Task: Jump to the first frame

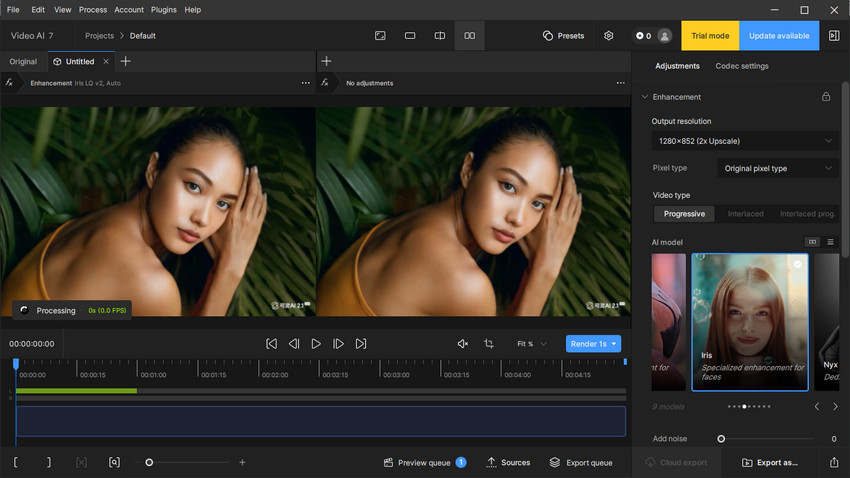Action: [x=272, y=344]
